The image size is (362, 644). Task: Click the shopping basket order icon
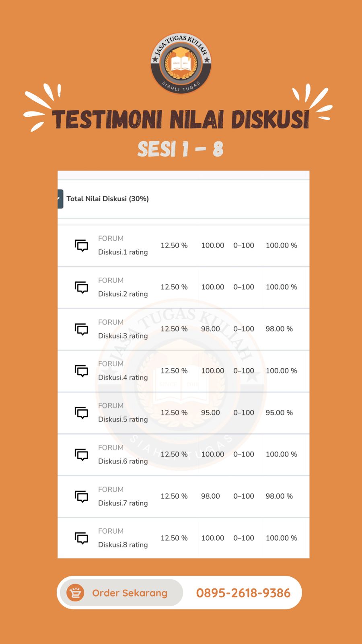tap(75, 593)
